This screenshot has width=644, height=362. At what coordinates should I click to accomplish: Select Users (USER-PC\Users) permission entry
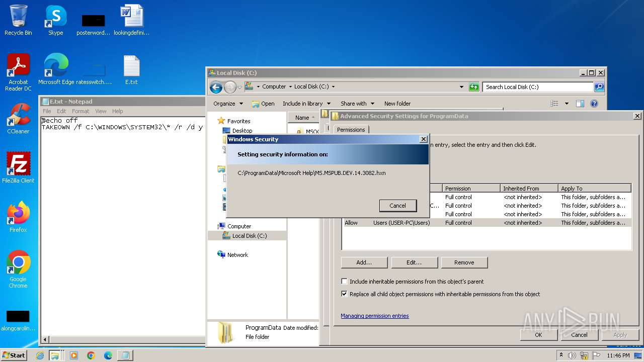(x=486, y=223)
